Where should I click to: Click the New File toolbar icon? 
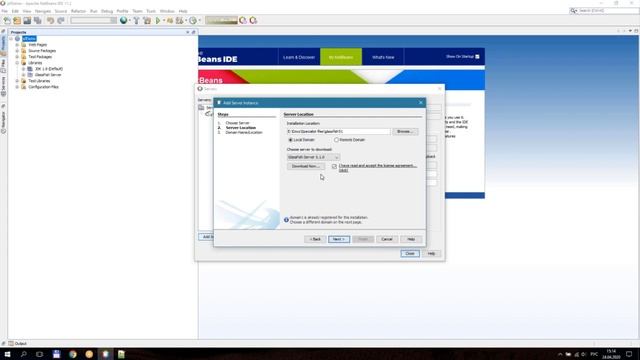pyautogui.click(x=7, y=20)
